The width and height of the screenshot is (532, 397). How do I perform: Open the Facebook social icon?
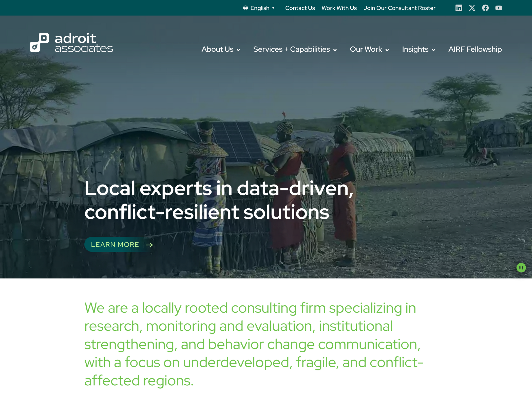[x=485, y=8]
